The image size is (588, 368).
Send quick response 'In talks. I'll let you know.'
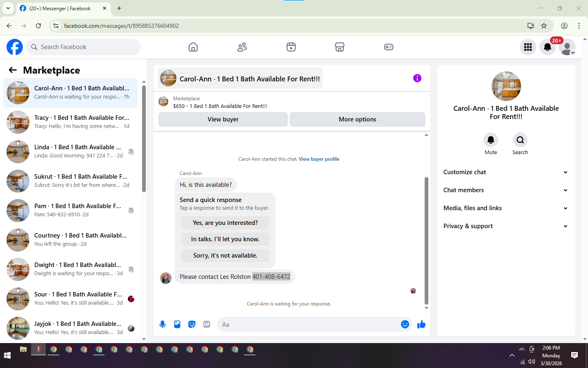click(225, 239)
